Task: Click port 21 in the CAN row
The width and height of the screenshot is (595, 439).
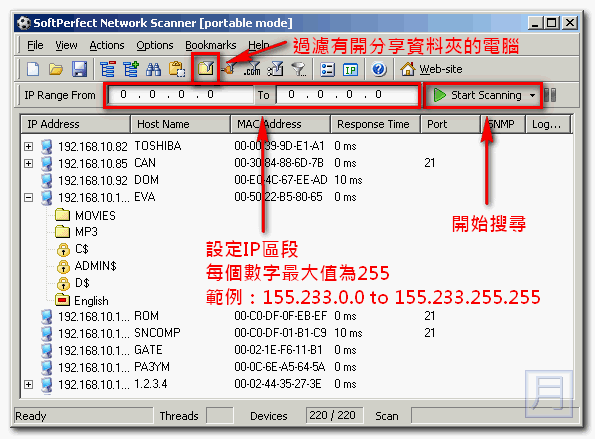Action: 430,163
